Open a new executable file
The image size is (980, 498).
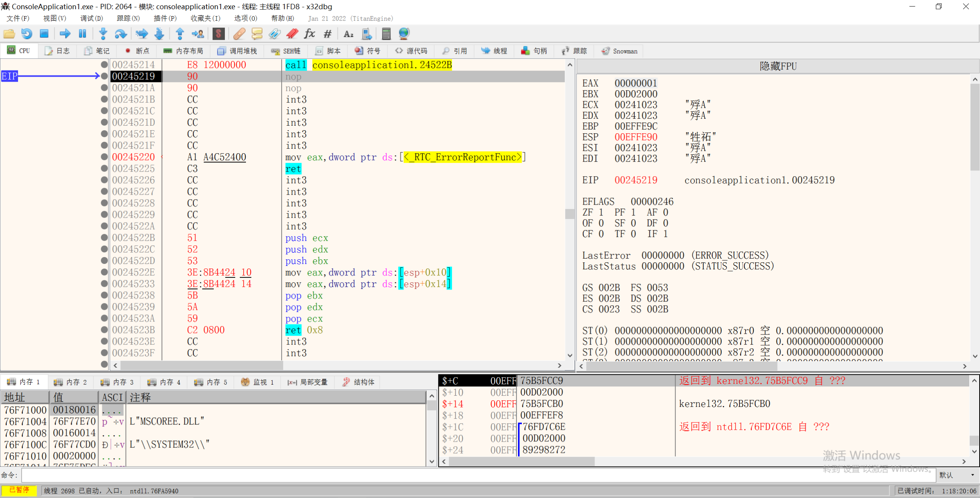point(8,34)
